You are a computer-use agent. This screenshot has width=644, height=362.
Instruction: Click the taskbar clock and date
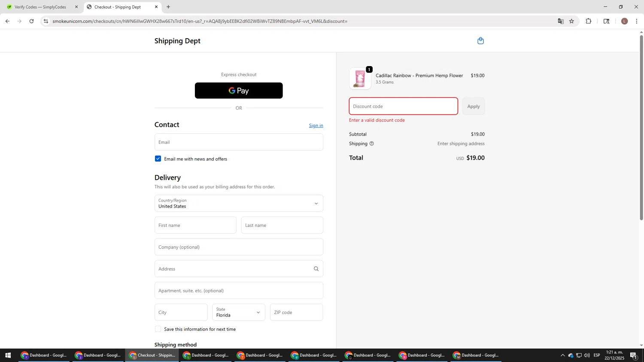(614, 355)
